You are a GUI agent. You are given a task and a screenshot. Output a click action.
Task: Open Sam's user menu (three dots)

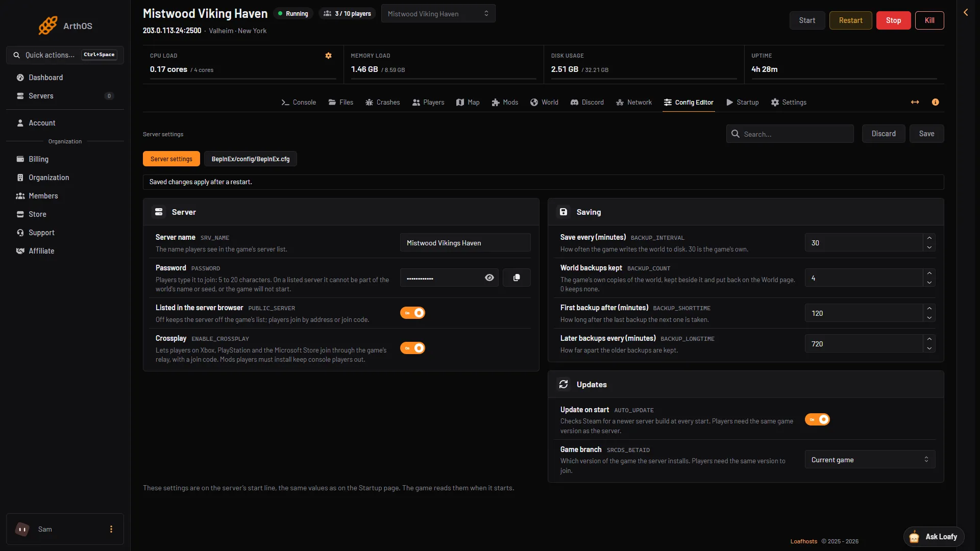[111, 529]
